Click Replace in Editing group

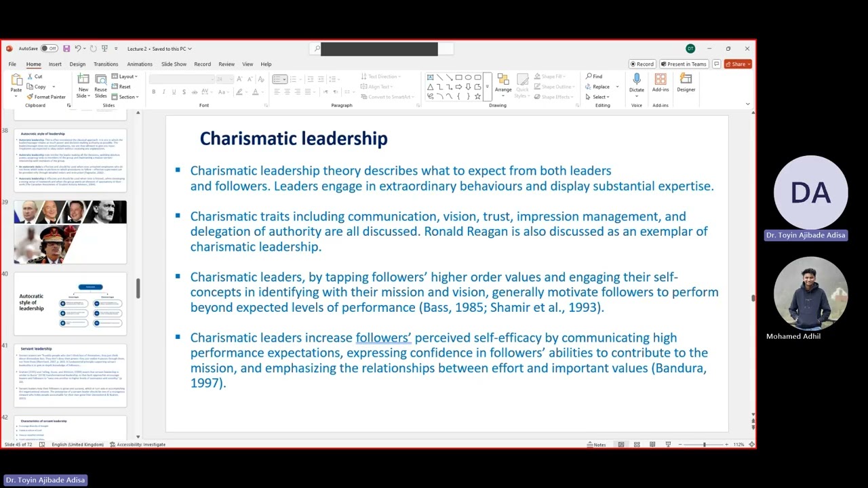click(x=597, y=87)
